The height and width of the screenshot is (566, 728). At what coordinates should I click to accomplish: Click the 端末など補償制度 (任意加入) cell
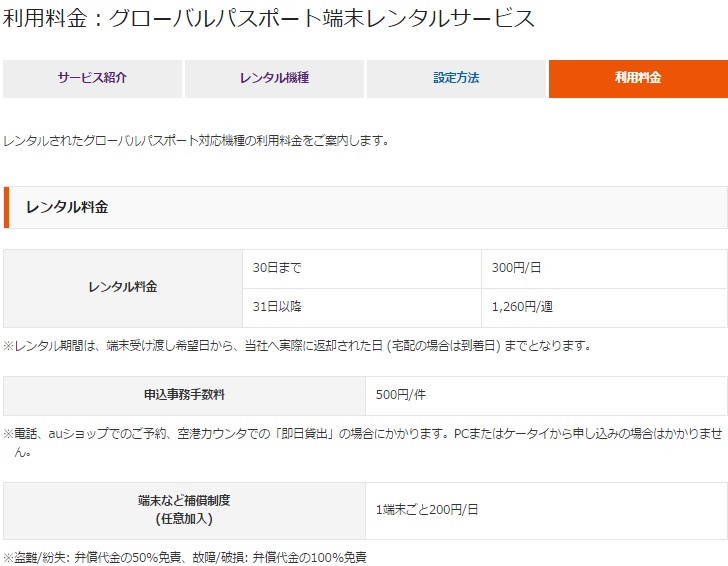pyautogui.click(x=184, y=511)
